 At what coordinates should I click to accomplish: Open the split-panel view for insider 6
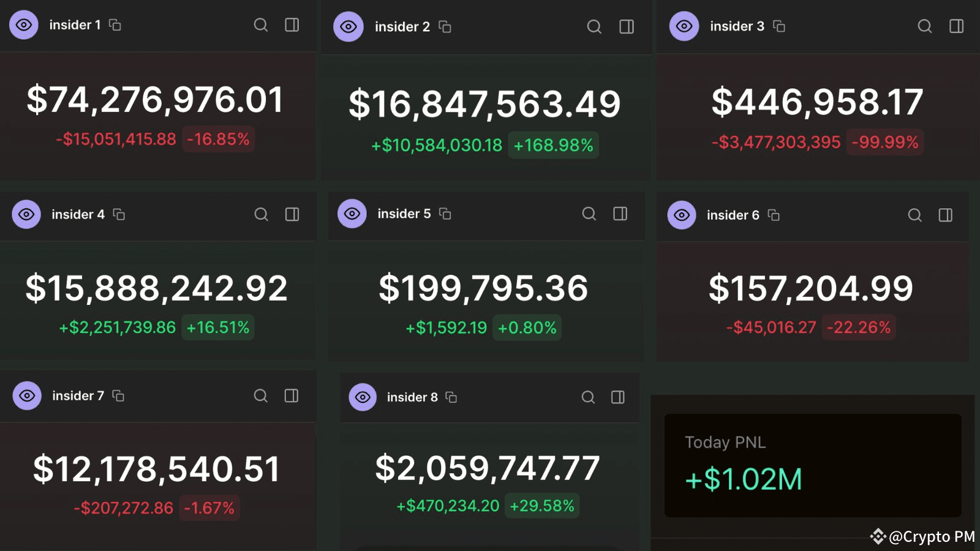point(945,216)
